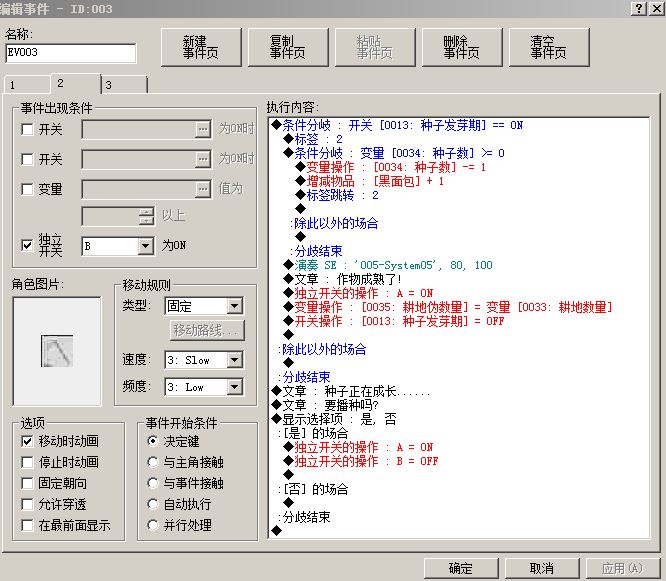The height and width of the screenshot is (581, 666).
Task: Click 新建事件页 button
Action: [201, 47]
